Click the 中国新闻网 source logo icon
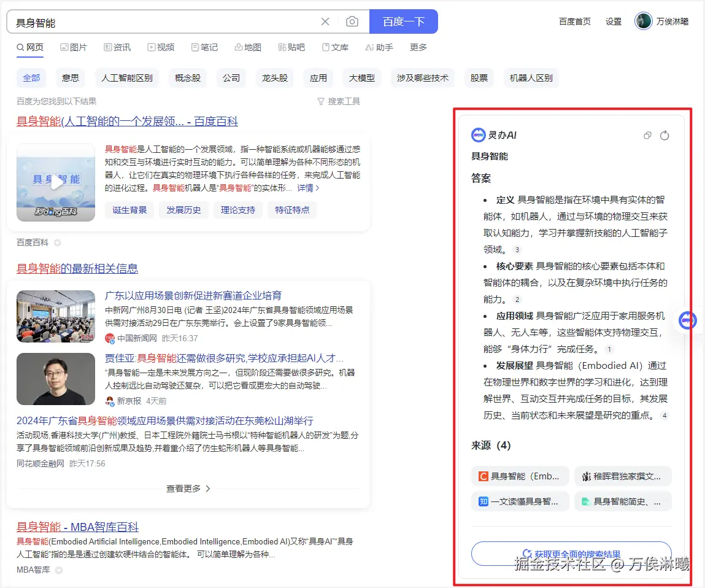Viewport: 705px width, 588px height. 110,338
